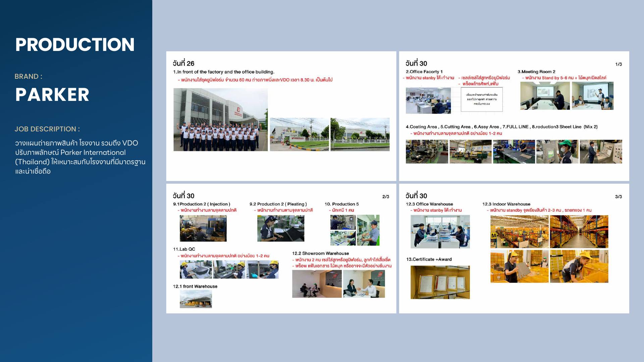This screenshot has width=644, height=362.
Task: Click page indicator "1/3"
Action: [619, 64]
